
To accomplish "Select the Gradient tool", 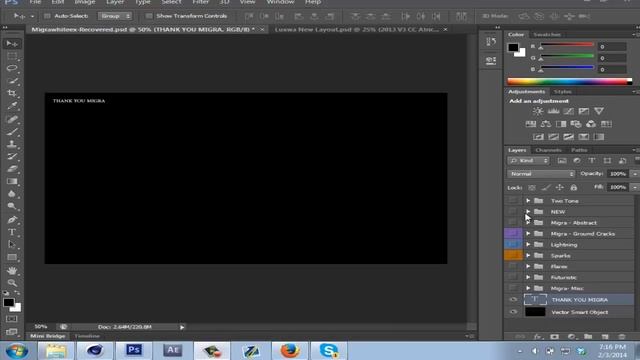I will pos(12,181).
